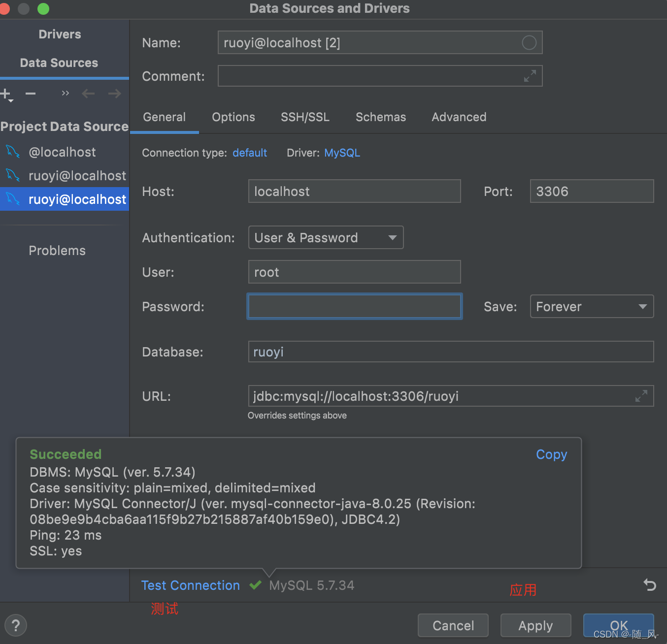Expand the URL field editor

pos(641,396)
